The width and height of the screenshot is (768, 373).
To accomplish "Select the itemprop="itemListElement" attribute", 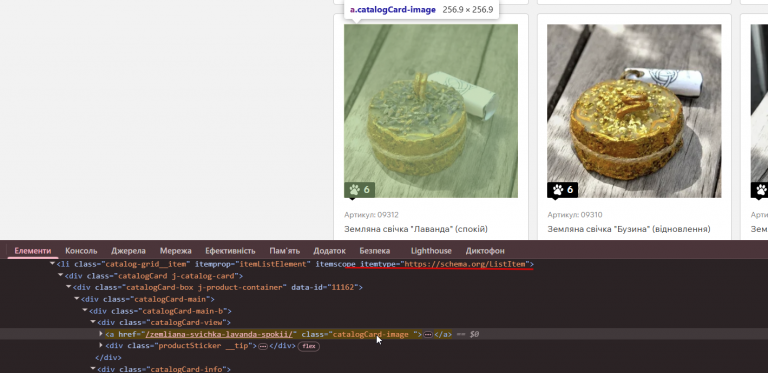I will 253,264.
